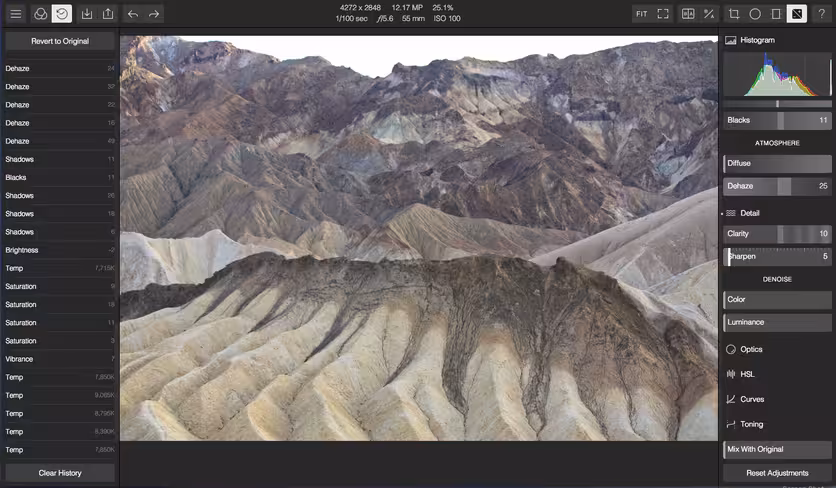
Task: Click the desert mountain photo in canvas
Action: point(419,238)
